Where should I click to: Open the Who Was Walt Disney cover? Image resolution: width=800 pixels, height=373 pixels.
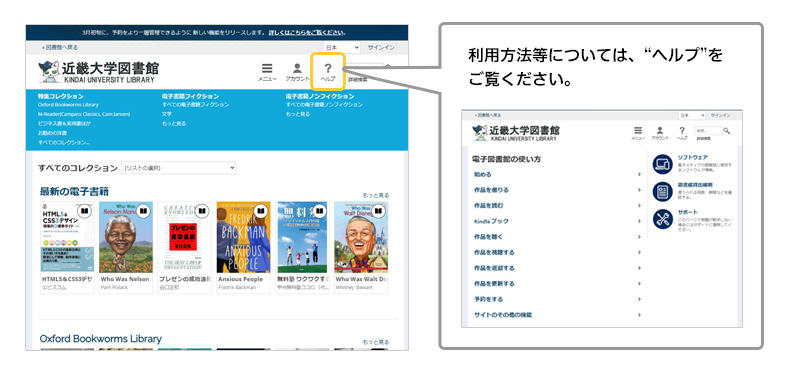(x=361, y=237)
